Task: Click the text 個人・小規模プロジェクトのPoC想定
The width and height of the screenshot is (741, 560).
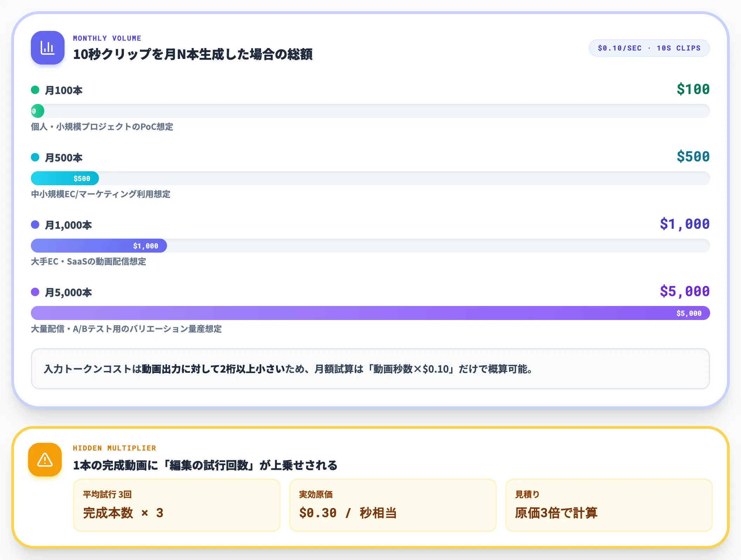Action: [x=102, y=127]
